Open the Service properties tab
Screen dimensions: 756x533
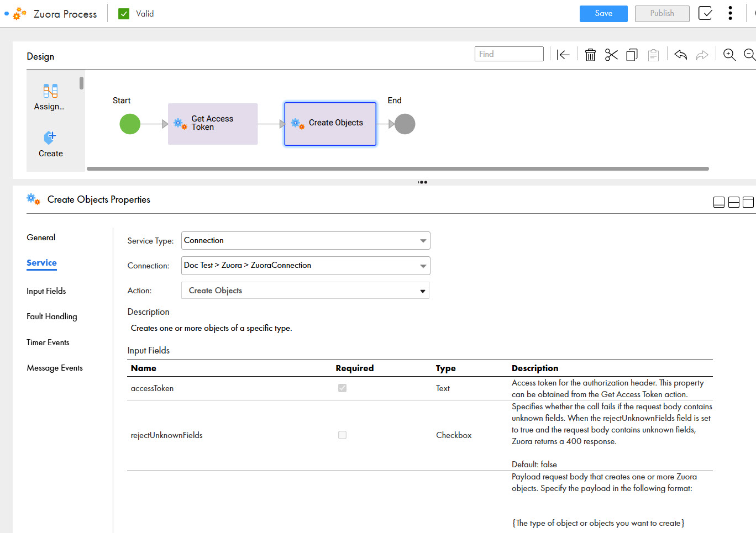tap(41, 263)
